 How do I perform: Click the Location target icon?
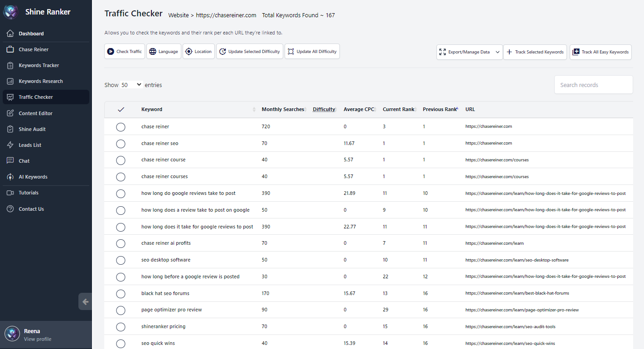click(189, 52)
